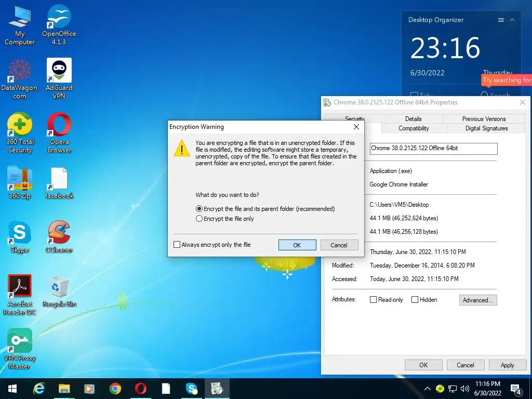Confirm Encryption Warning with OK
532x399 pixels.
297,245
